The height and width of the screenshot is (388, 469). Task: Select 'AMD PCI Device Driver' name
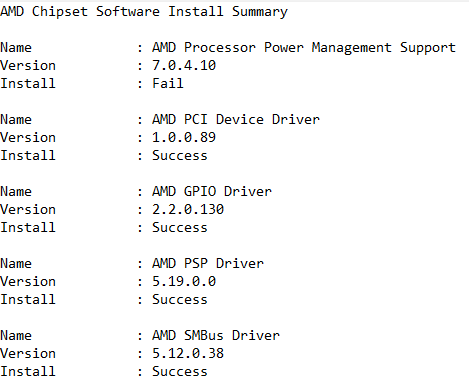pos(236,119)
